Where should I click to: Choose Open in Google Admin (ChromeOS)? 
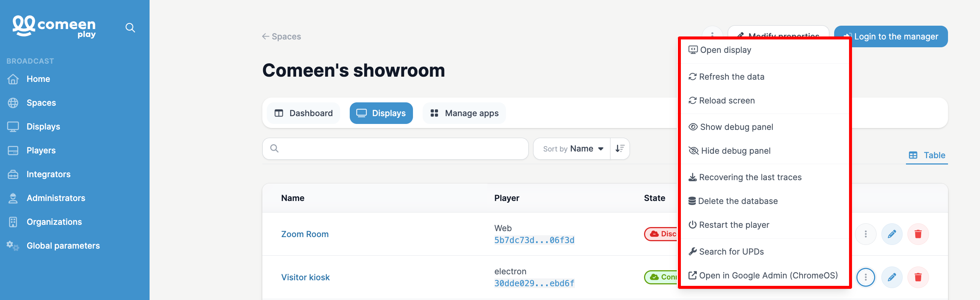(765, 275)
